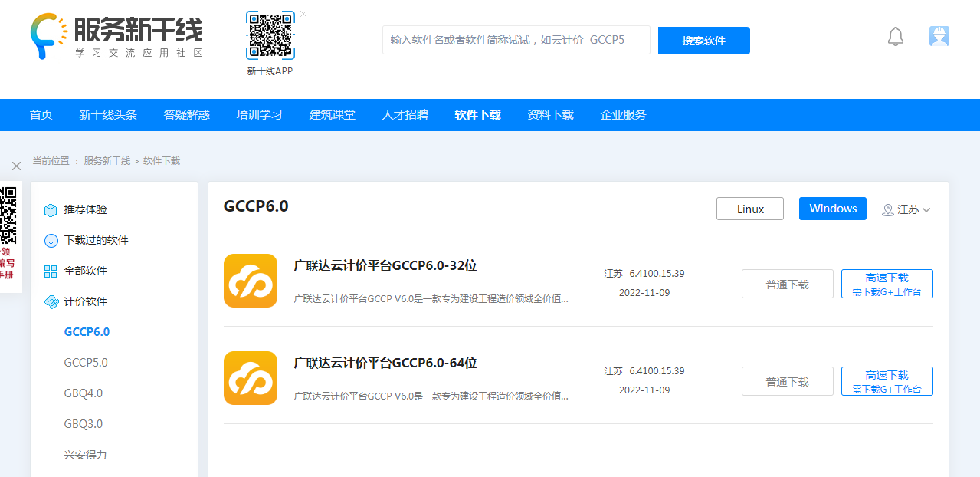Open 资料下载 navigation item
The width and height of the screenshot is (980, 477).
click(x=551, y=115)
